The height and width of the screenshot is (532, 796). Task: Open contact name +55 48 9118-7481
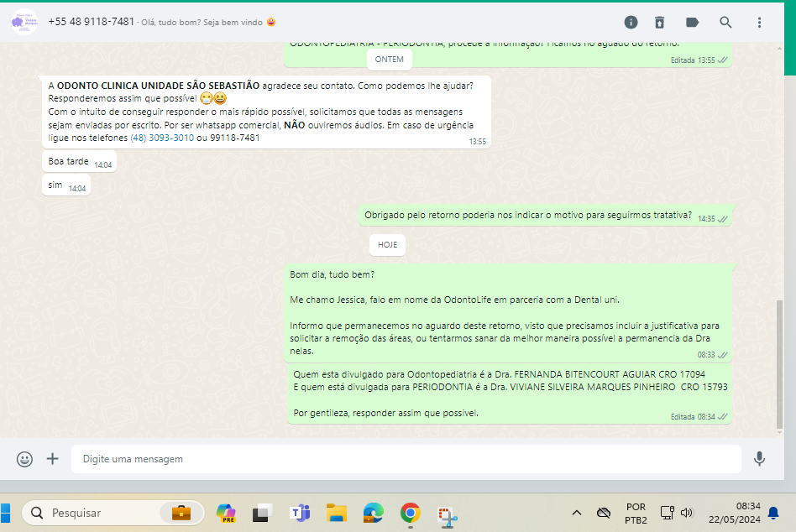coord(91,22)
